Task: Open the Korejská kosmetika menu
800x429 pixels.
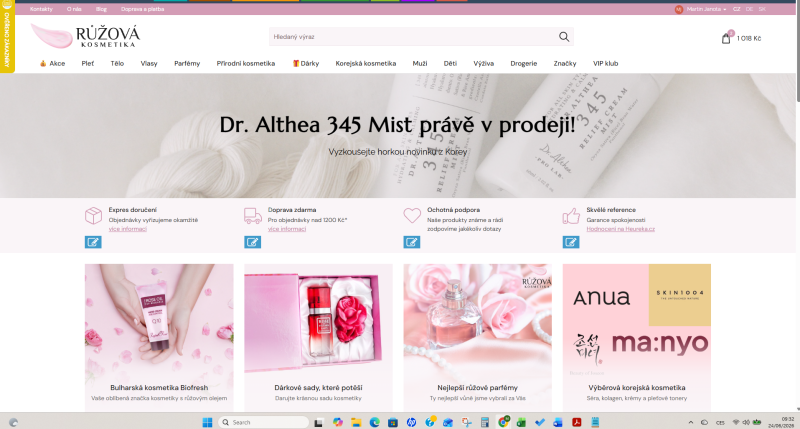Action: click(x=366, y=64)
